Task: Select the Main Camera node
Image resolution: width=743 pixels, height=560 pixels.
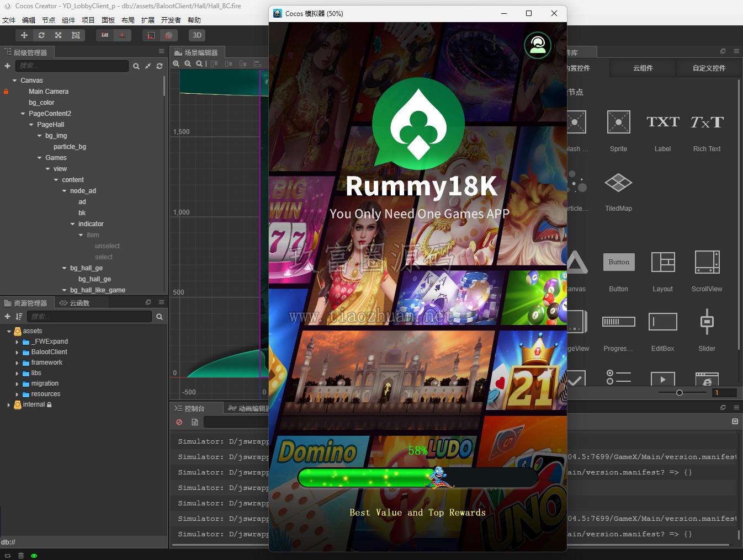Action: pos(49,92)
